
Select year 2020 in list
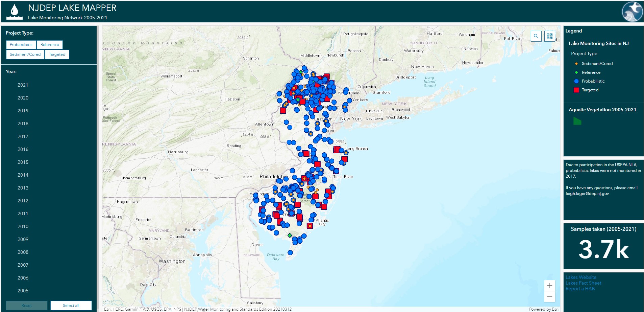23,98
